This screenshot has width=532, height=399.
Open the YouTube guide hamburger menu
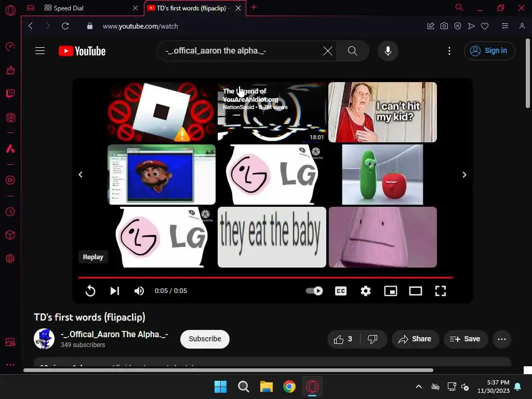click(40, 51)
